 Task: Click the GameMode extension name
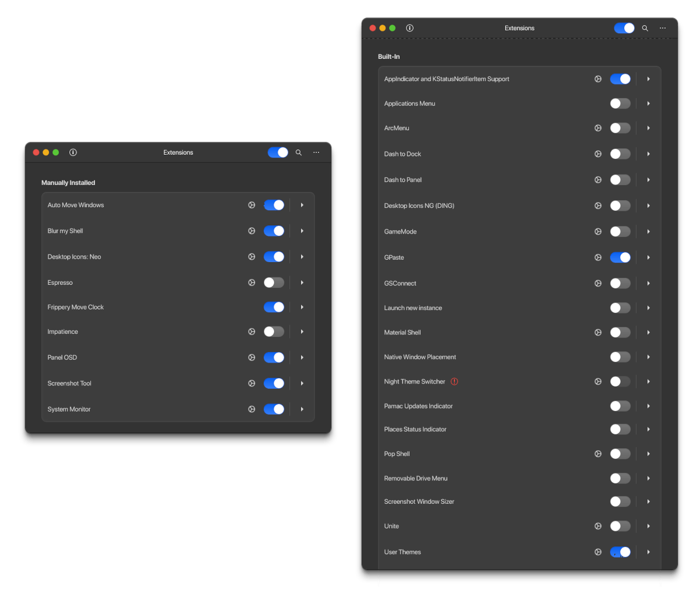(400, 232)
